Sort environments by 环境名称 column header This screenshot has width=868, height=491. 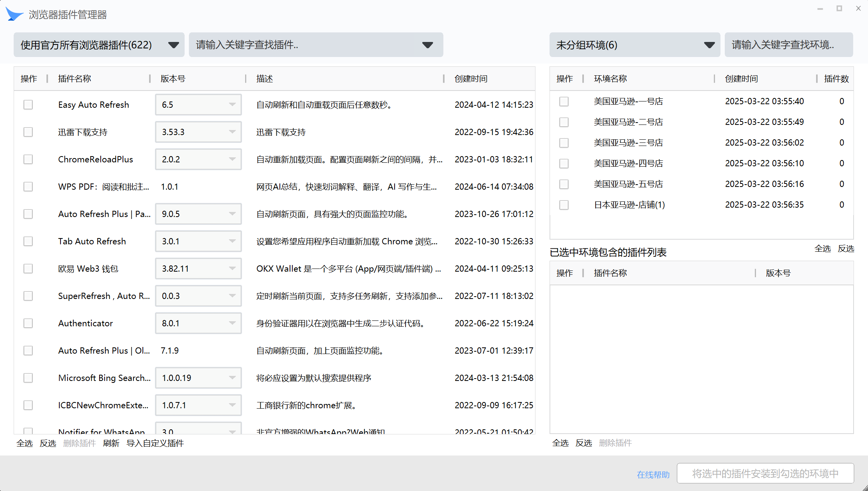tap(610, 79)
